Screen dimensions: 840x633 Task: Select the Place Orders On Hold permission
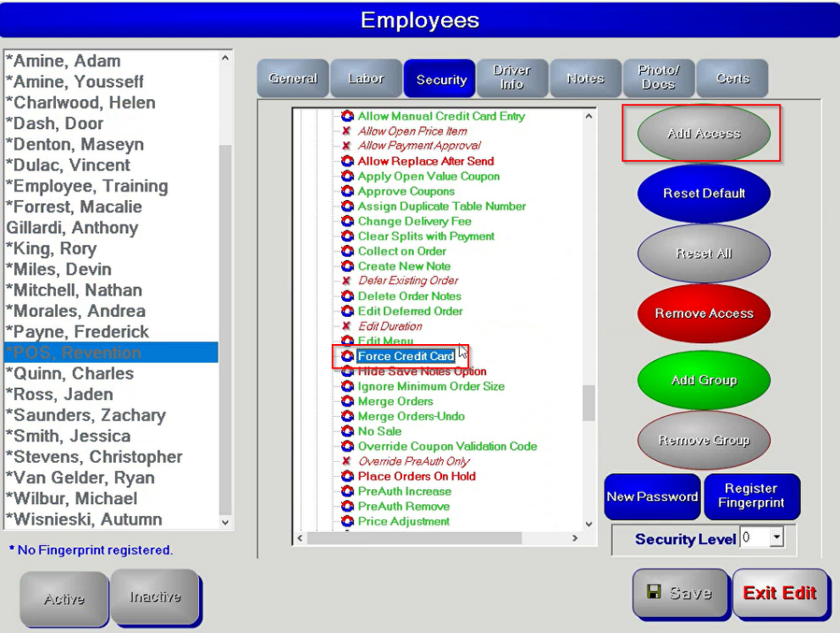(416, 476)
